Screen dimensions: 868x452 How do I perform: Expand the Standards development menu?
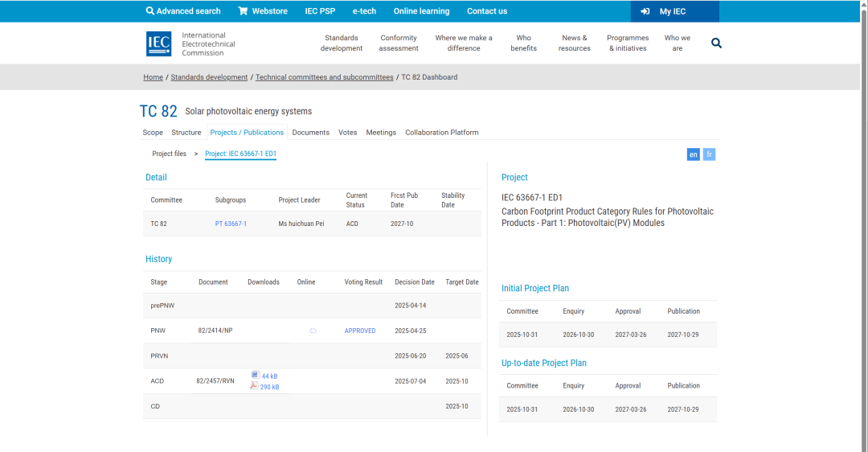click(342, 43)
